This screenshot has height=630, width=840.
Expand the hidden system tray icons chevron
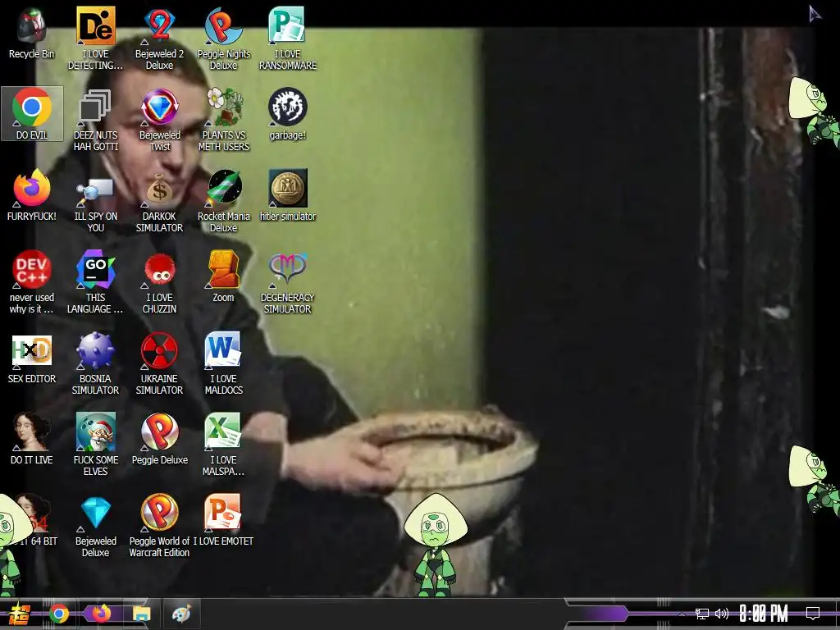click(x=682, y=614)
